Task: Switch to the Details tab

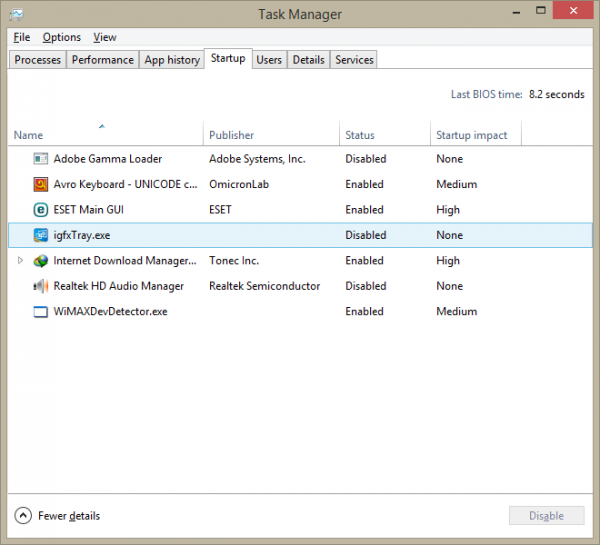Action: click(308, 60)
